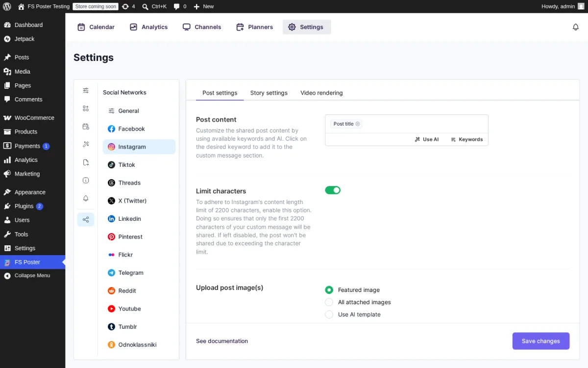The width and height of the screenshot is (588, 368).
Task: Click the bell icon in settings sidebar
Action: click(86, 198)
